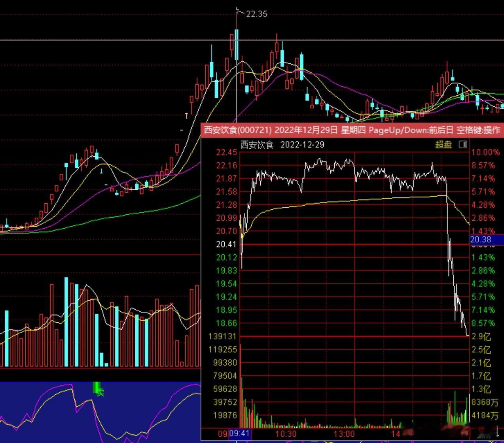Click the 22.45 upper limit price label

227,152
